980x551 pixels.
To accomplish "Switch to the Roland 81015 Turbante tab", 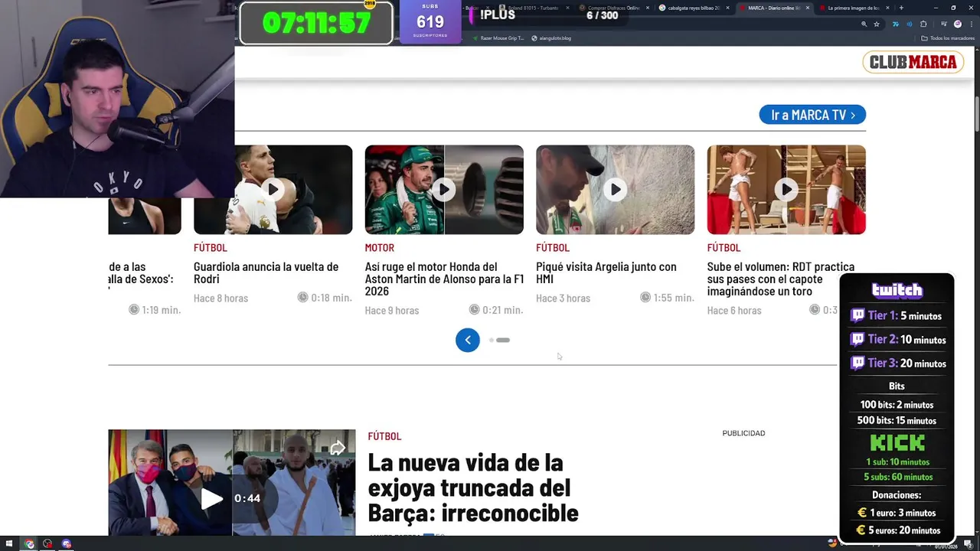I will (532, 8).
